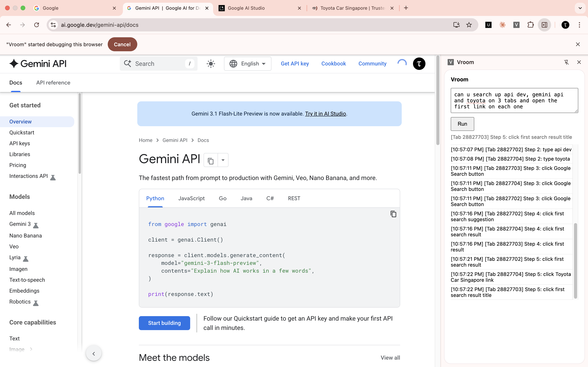
Task: Unpin the Vroom side panel
Action: 567,62
